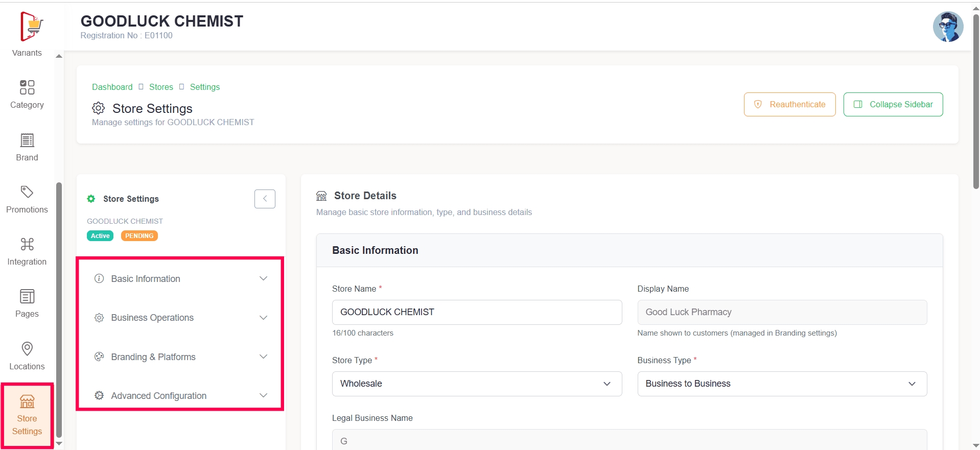Image resolution: width=980 pixels, height=450 pixels.
Task: Click the Store Settings sidebar icon
Action: click(x=27, y=402)
